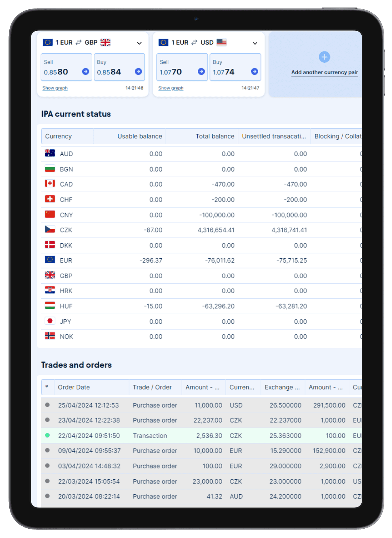The height and width of the screenshot is (538, 392).
Task: Click the green status dot for the Transaction row
Action: [47, 436]
